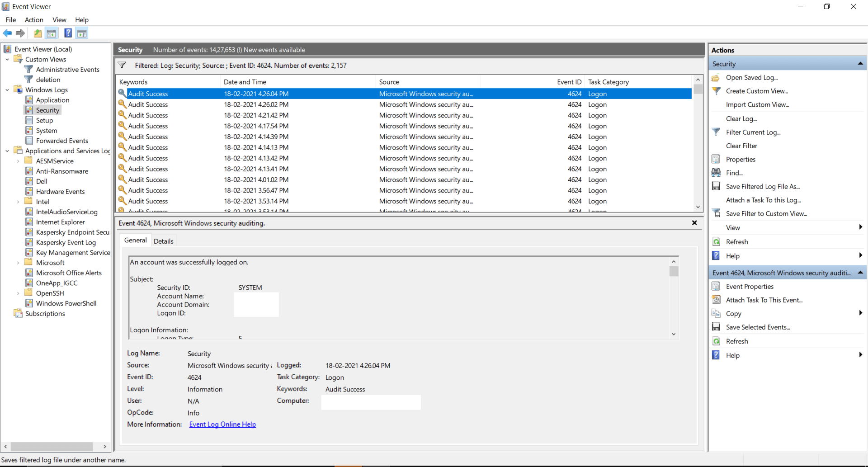868x467 pixels.
Task: Sort by the Event ID column header
Action: [x=532, y=82]
